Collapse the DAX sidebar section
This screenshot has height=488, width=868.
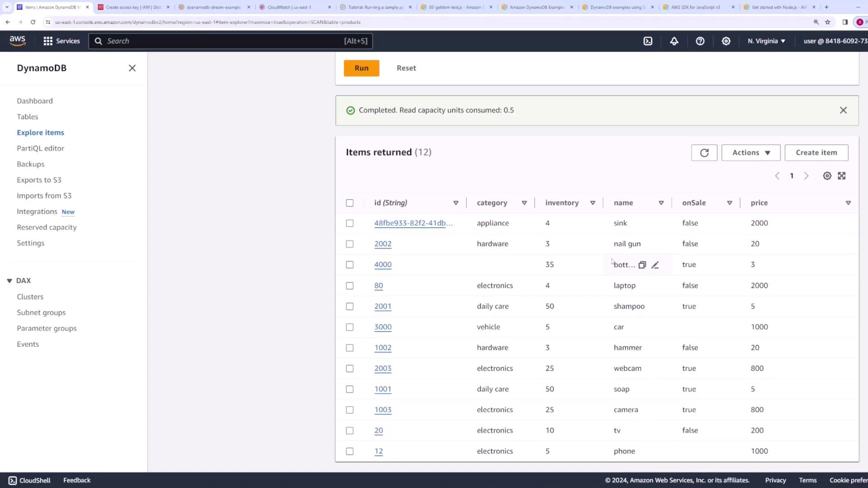click(9, 281)
